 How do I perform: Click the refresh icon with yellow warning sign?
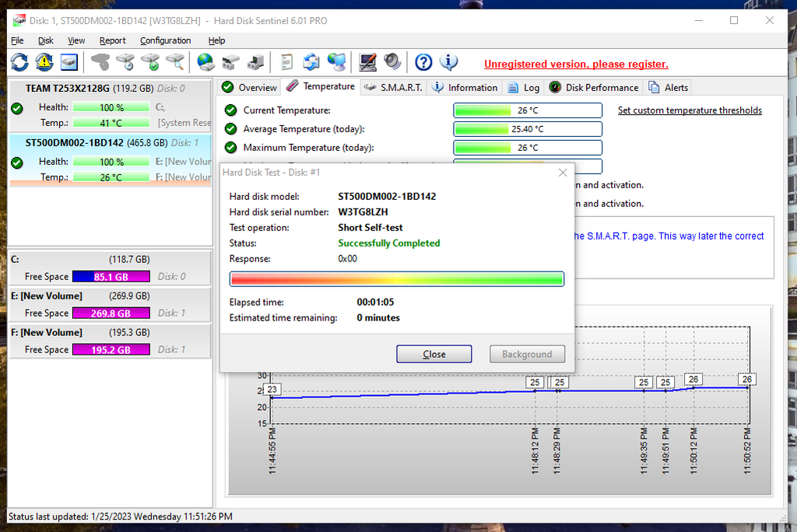pos(44,62)
